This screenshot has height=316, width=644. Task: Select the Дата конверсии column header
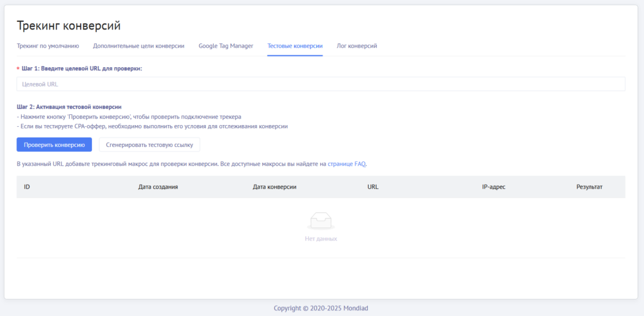(x=274, y=187)
